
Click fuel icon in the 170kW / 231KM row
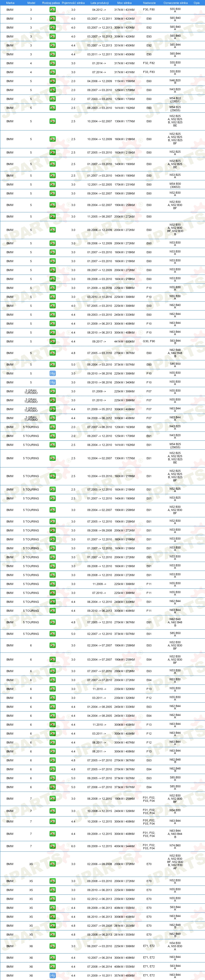(52, 185)
